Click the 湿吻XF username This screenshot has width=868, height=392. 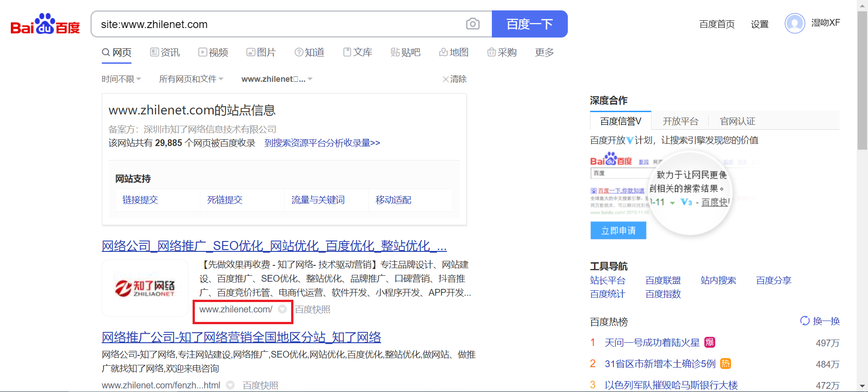tap(826, 23)
